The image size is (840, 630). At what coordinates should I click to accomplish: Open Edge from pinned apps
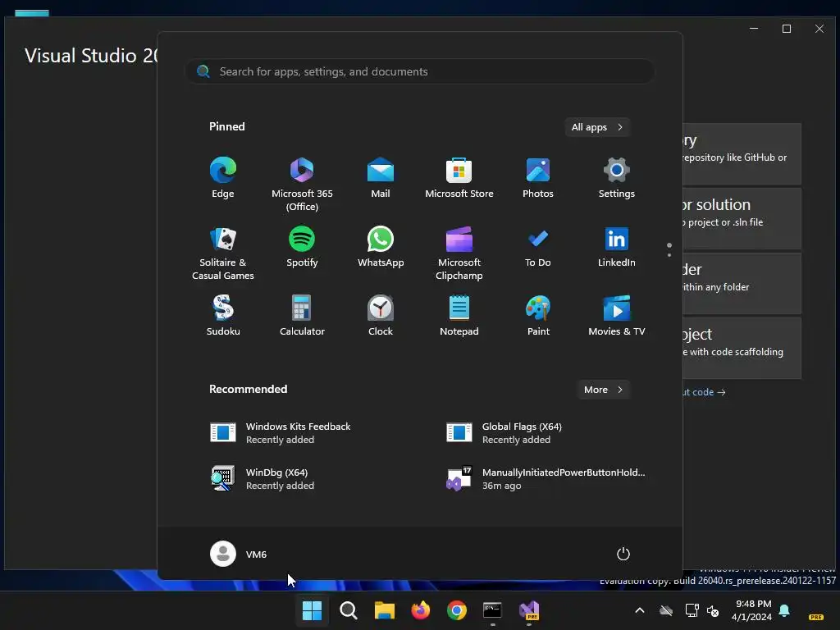click(x=223, y=178)
